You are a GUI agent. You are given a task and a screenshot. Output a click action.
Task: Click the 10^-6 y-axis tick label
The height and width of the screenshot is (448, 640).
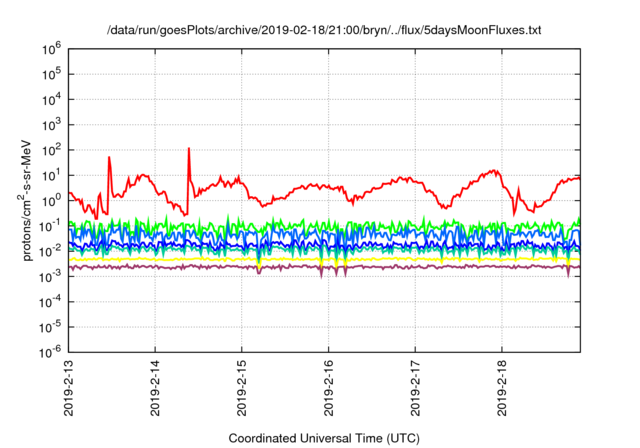(x=50, y=353)
